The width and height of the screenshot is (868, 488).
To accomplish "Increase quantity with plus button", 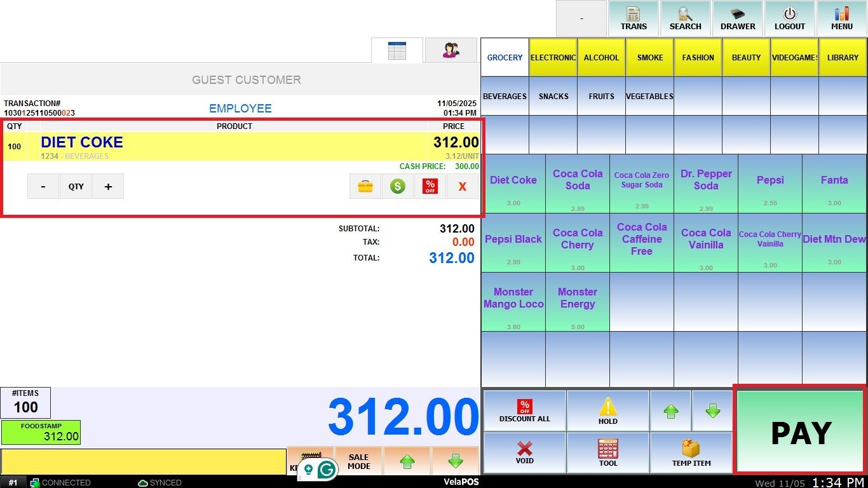I will [x=108, y=187].
